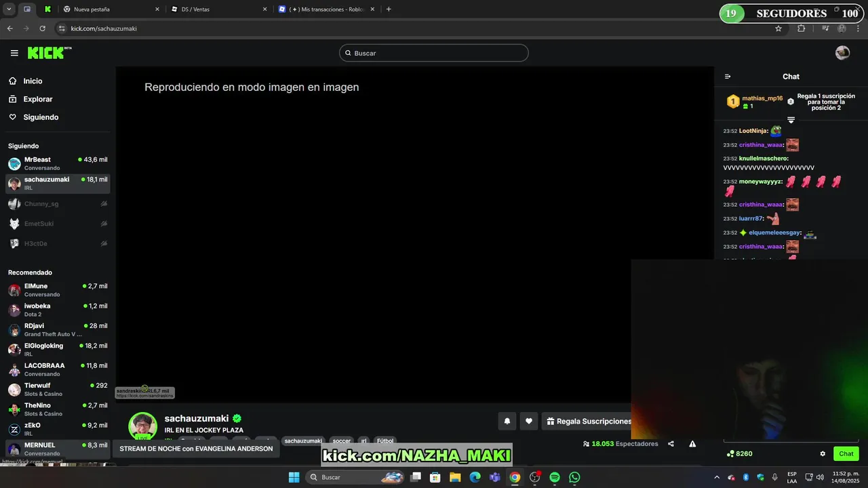Image resolution: width=868 pixels, height=488 pixels.
Task: Open a new browser tab
Action: [389, 9]
